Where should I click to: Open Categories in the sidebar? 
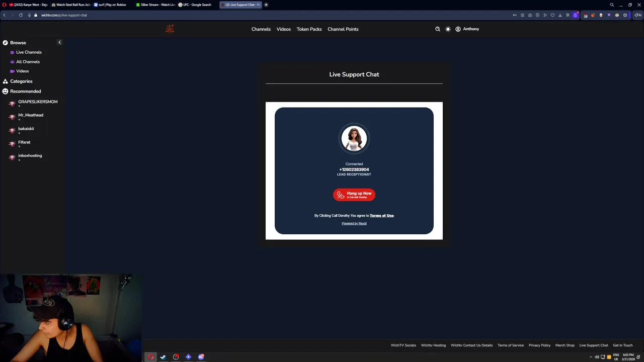pyautogui.click(x=21, y=81)
